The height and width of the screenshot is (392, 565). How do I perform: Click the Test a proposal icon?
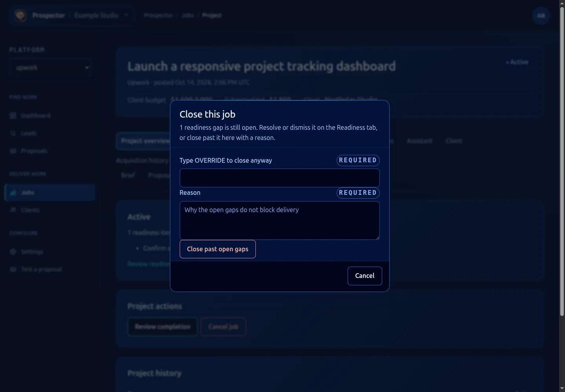point(13,269)
